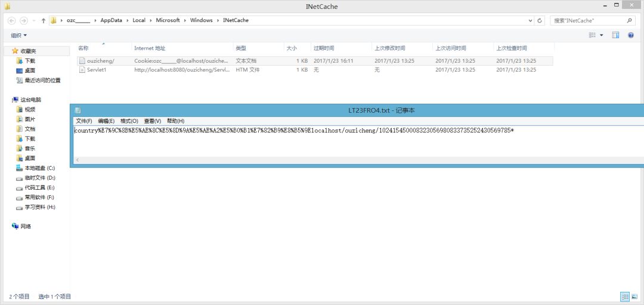This screenshot has width=644, height=305.
Task: Open 学习资料 (H:) drive
Action: [40, 208]
